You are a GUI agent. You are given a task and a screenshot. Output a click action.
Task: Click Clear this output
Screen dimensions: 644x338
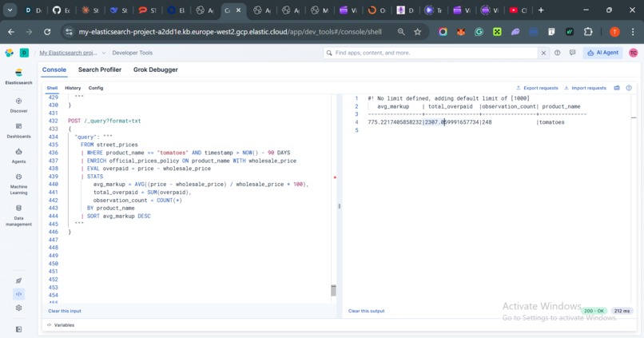coord(367,311)
